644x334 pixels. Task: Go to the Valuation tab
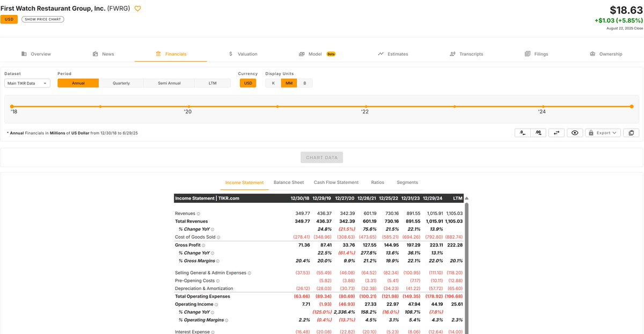click(x=243, y=54)
